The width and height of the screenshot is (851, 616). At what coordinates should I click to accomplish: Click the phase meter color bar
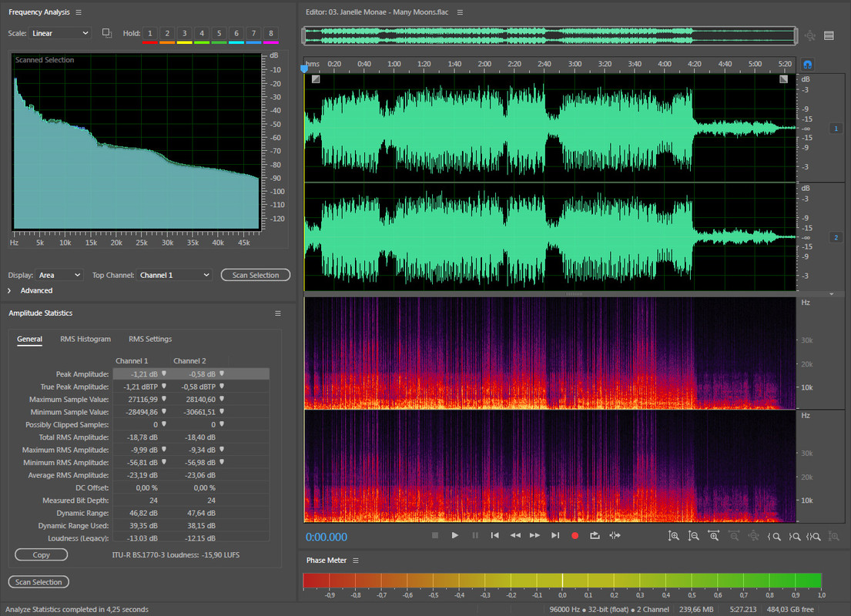click(x=562, y=580)
